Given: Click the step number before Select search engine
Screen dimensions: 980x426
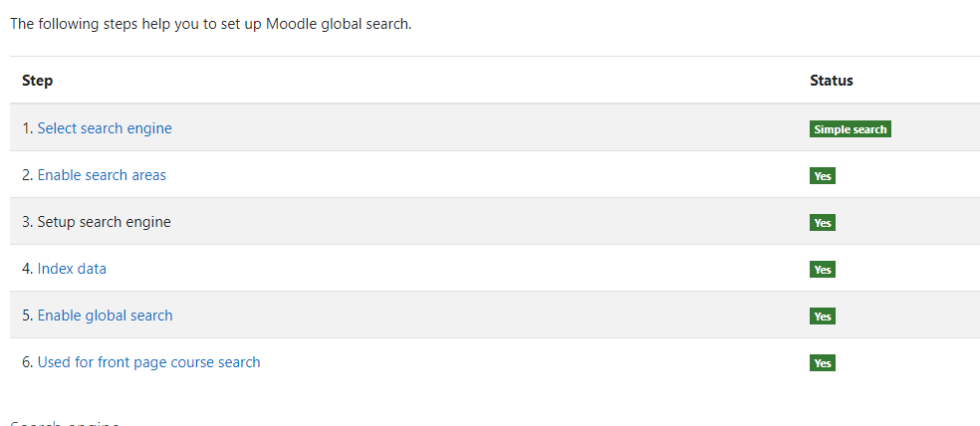Looking at the screenshot, I should 28,128.
